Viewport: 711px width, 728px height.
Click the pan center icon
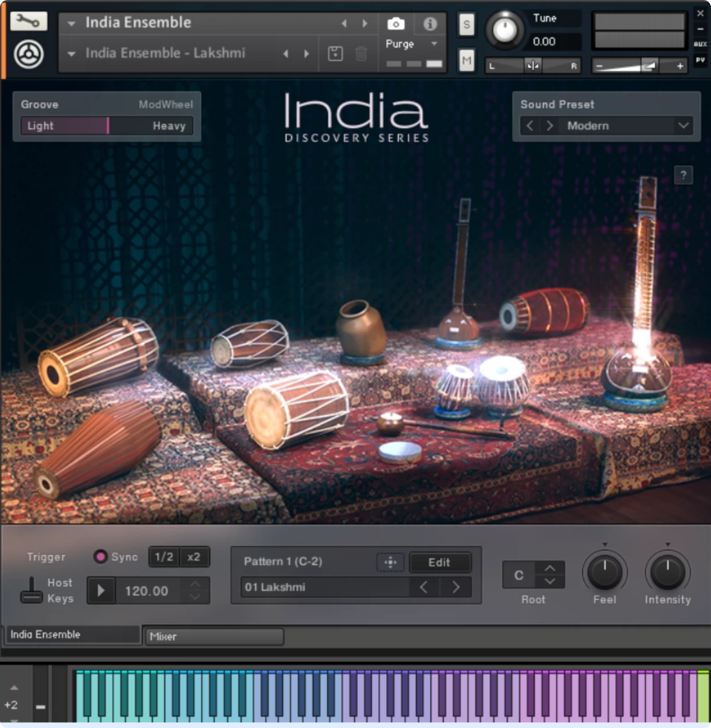[533, 65]
